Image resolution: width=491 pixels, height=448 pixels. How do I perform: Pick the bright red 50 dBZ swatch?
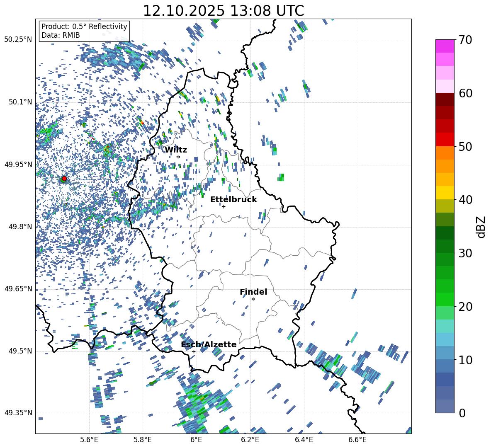(x=445, y=140)
